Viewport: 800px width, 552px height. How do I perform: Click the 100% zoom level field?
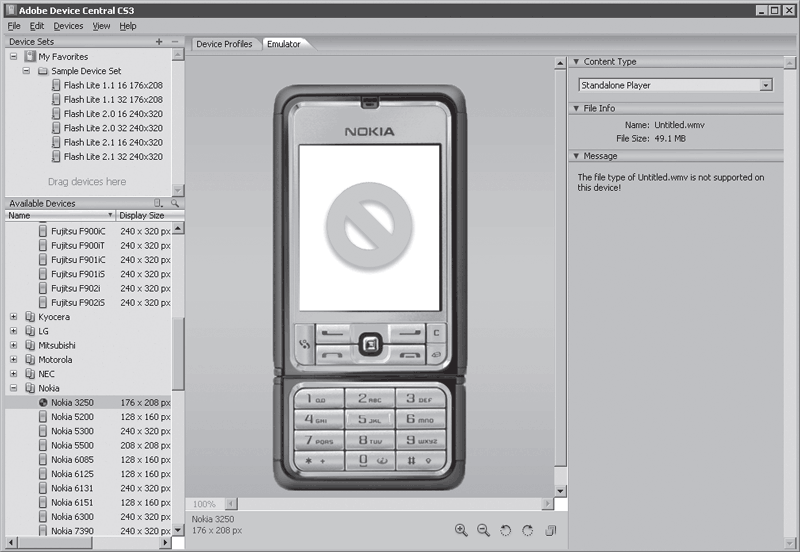click(x=205, y=504)
